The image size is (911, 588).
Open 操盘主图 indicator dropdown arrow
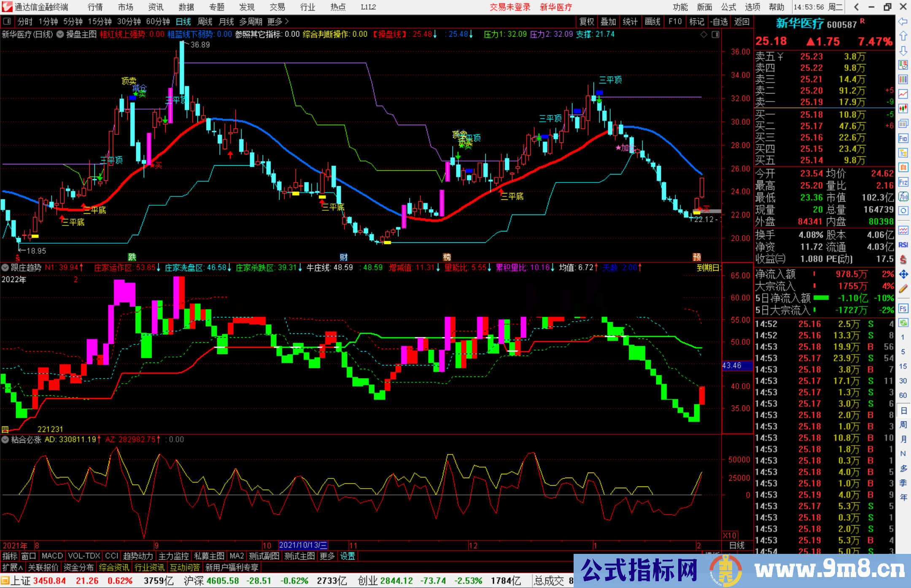(x=60, y=34)
